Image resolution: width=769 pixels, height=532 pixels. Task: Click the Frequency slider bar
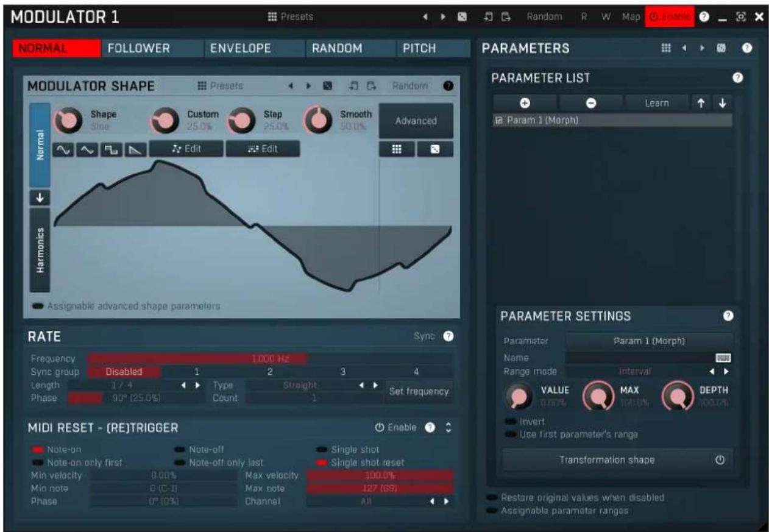click(271, 359)
